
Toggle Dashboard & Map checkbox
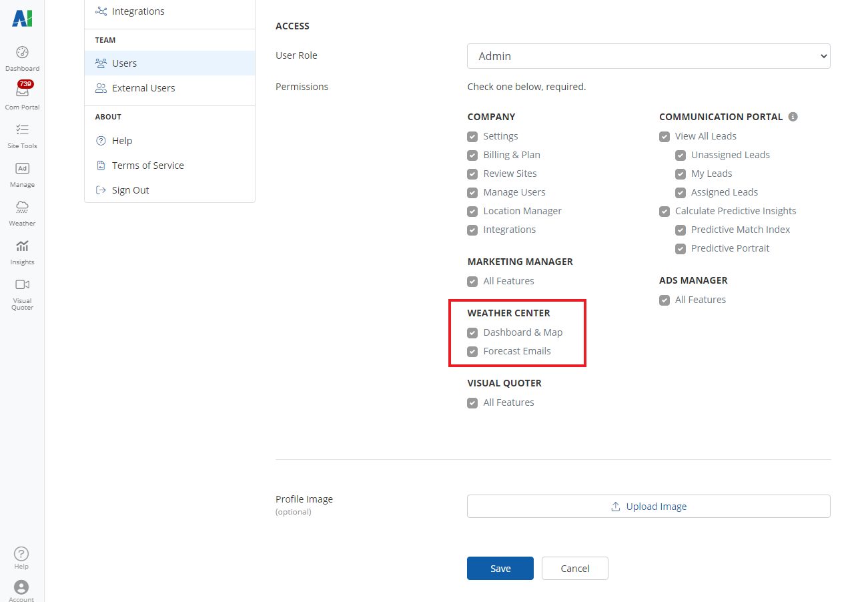click(x=472, y=333)
